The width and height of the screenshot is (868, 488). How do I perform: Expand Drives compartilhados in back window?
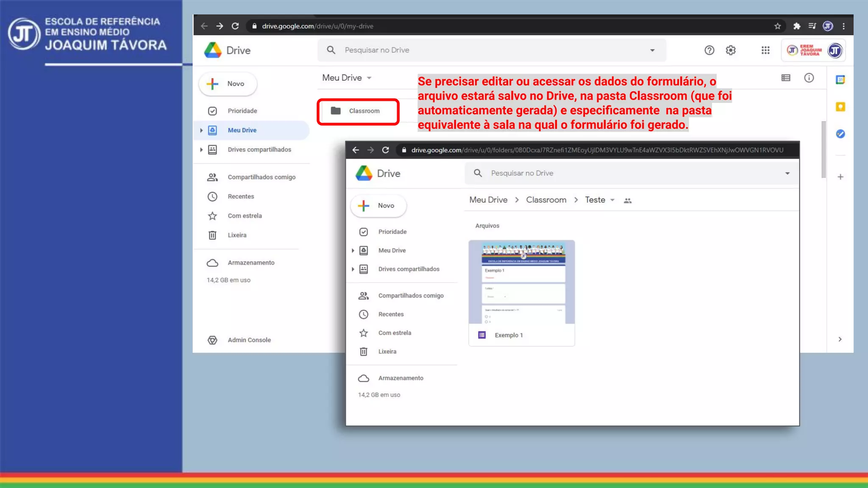tap(201, 150)
